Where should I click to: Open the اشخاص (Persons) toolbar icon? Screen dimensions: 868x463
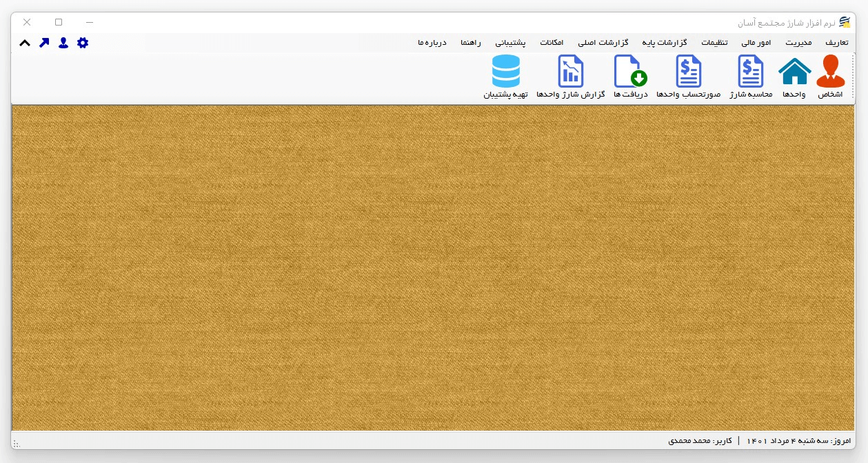click(830, 77)
